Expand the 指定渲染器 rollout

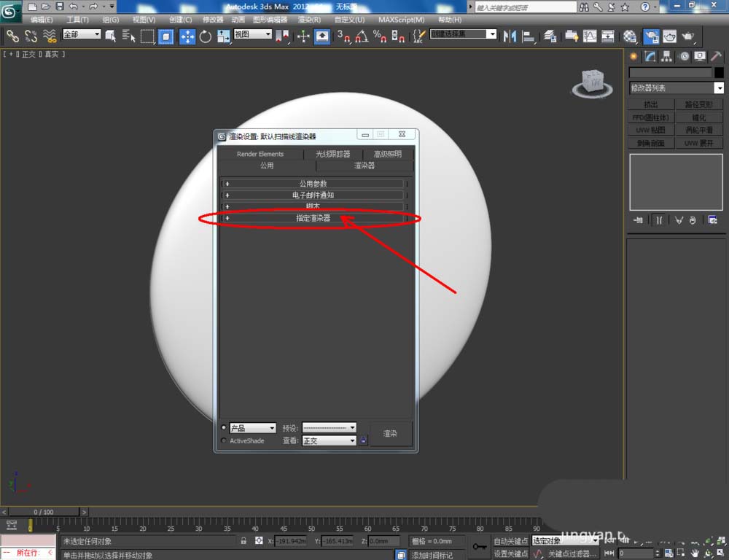pyautogui.click(x=313, y=218)
